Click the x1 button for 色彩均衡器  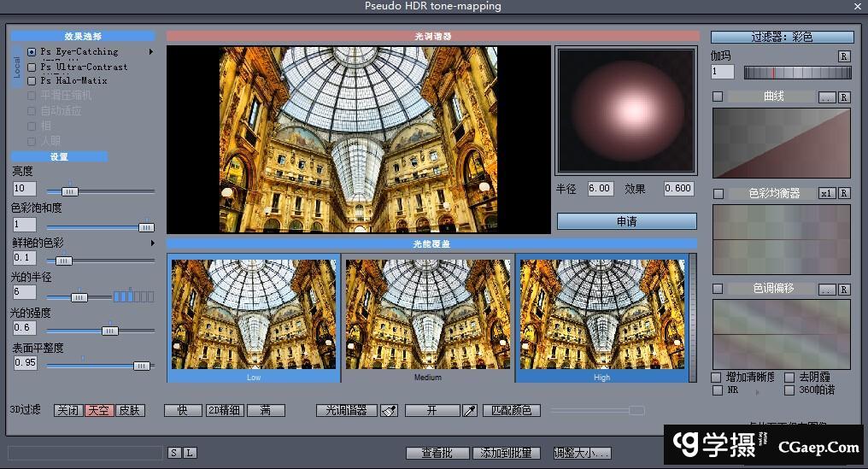[826, 194]
